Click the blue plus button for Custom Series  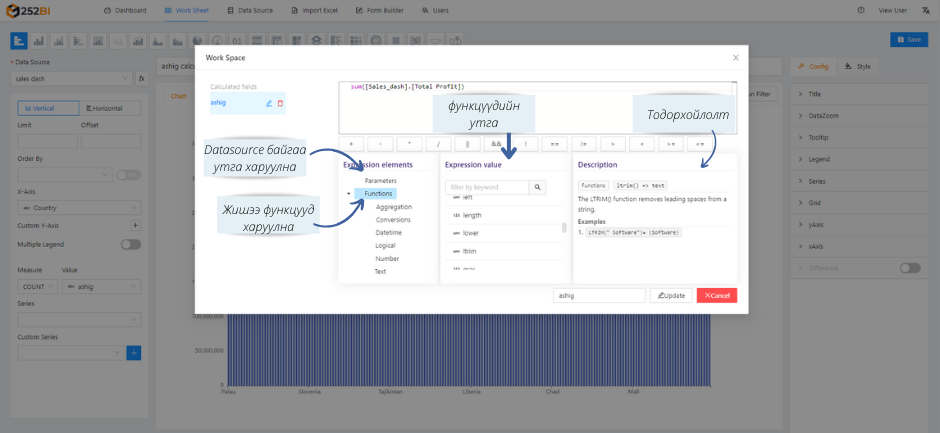tap(133, 352)
